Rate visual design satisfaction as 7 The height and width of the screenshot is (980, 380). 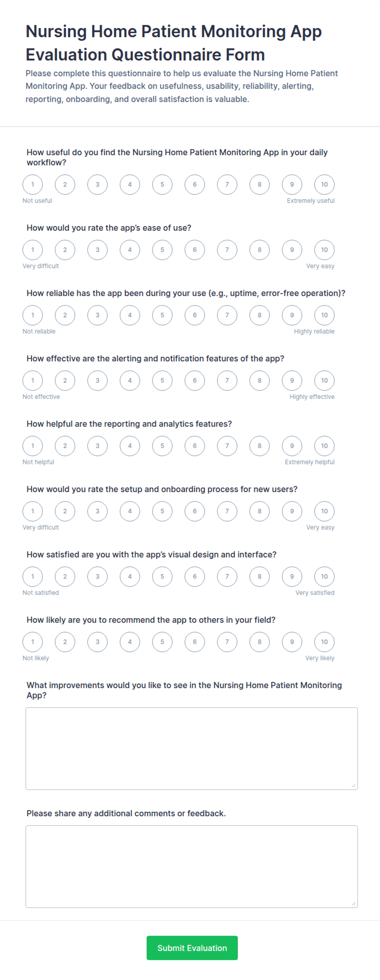point(227,576)
